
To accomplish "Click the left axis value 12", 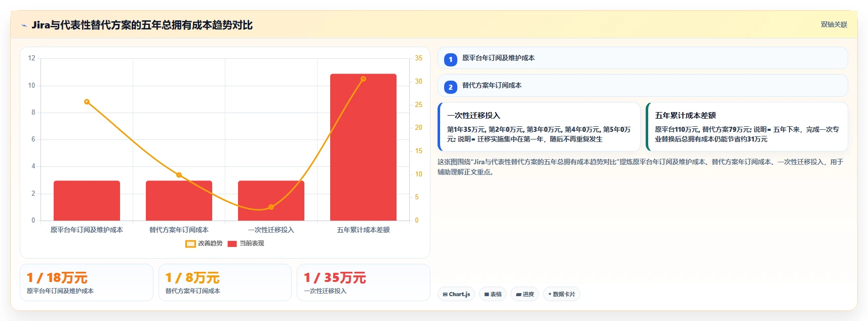I will tap(31, 58).
